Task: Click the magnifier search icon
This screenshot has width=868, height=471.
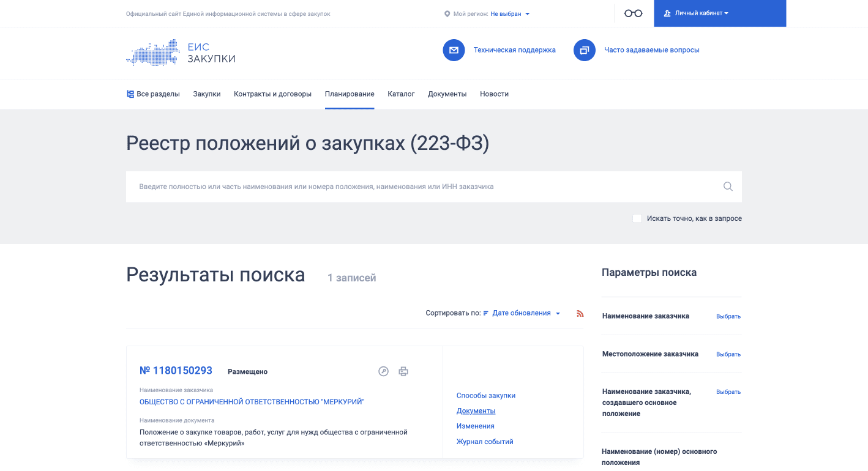Action: (x=728, y=187)
